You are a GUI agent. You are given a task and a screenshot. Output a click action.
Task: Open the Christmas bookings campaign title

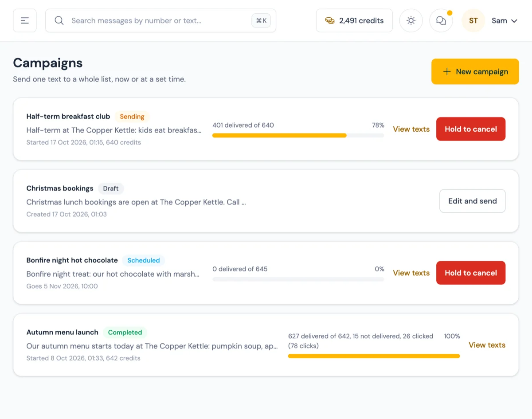60,188
